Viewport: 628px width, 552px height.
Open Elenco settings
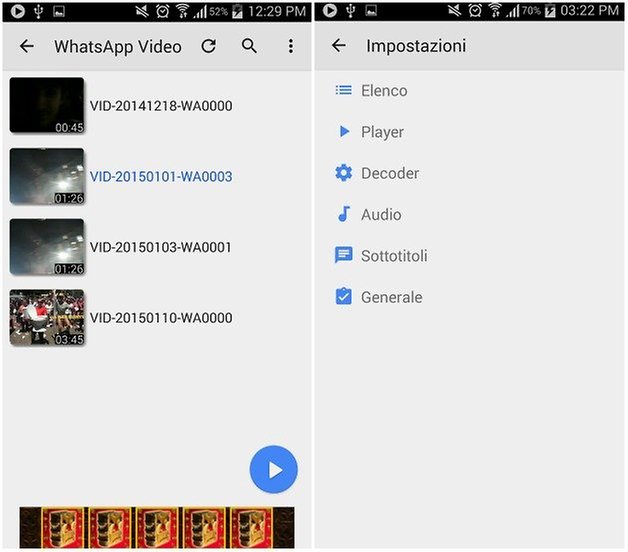(469, 91)
